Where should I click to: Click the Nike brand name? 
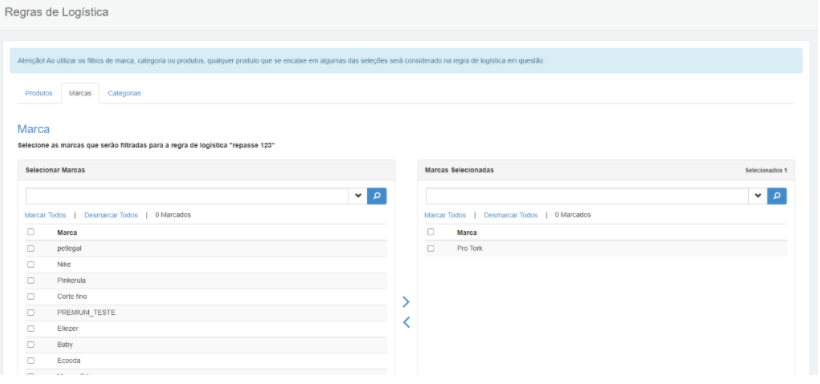click(64, 265)
